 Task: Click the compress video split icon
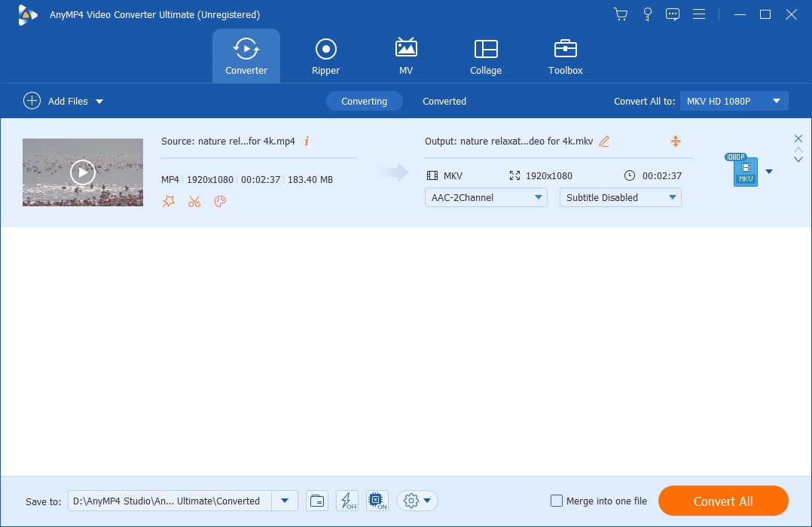675,142
